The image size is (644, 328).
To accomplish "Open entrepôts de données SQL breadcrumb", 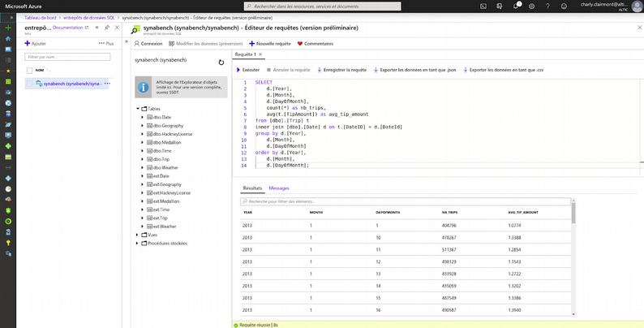I will (x=89, y=18).
